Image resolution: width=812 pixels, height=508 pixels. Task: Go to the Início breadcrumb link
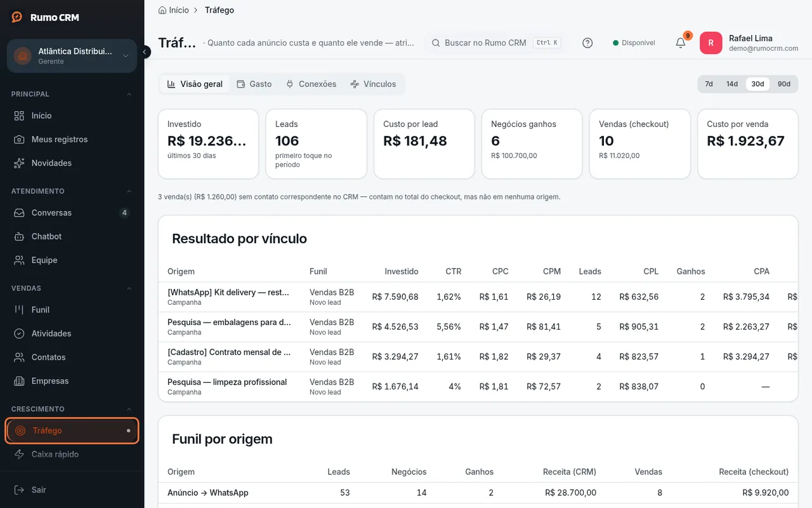(x=179, y=10)
